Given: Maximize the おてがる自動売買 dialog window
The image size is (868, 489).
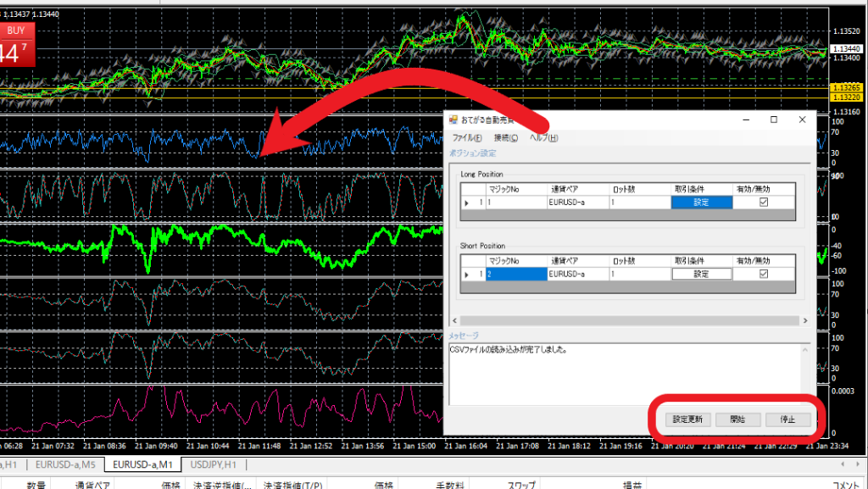Looking at the screenshot, I should (x=773, y=120).
